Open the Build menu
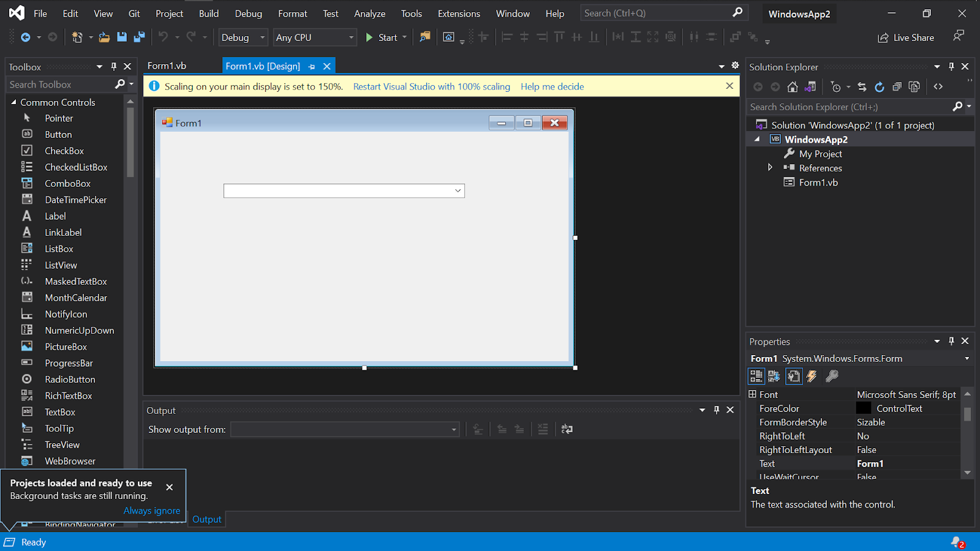 coord(209,13)
